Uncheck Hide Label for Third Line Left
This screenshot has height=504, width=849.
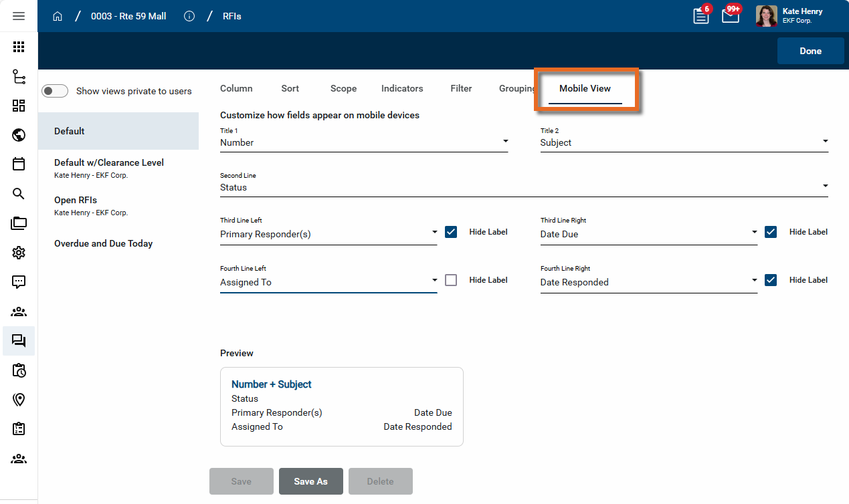coord(451,232)
